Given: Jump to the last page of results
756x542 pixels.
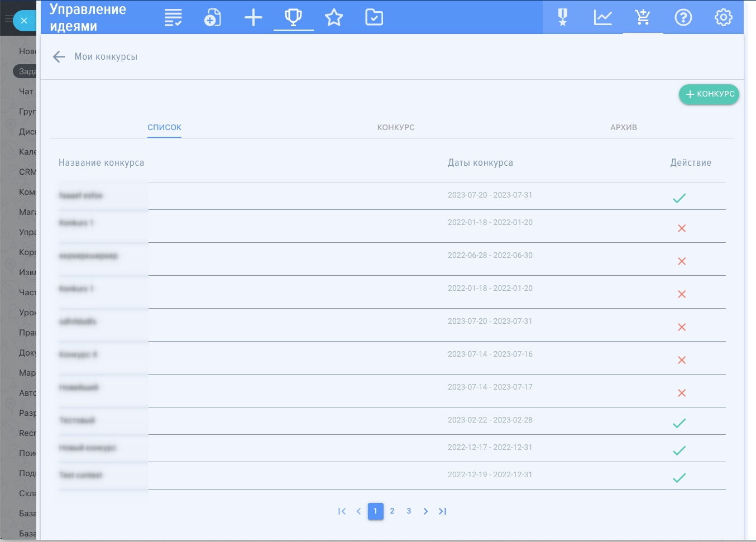Looking at the screenshot, I should point(442,511).
